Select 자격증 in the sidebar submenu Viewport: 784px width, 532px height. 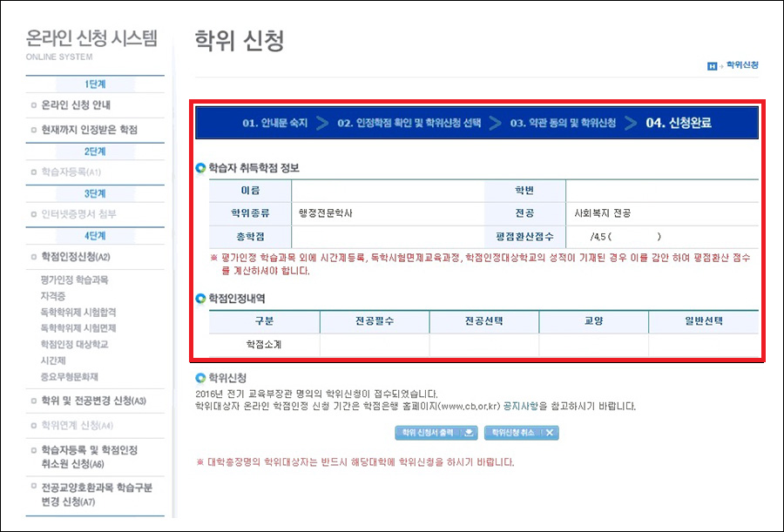52,296
